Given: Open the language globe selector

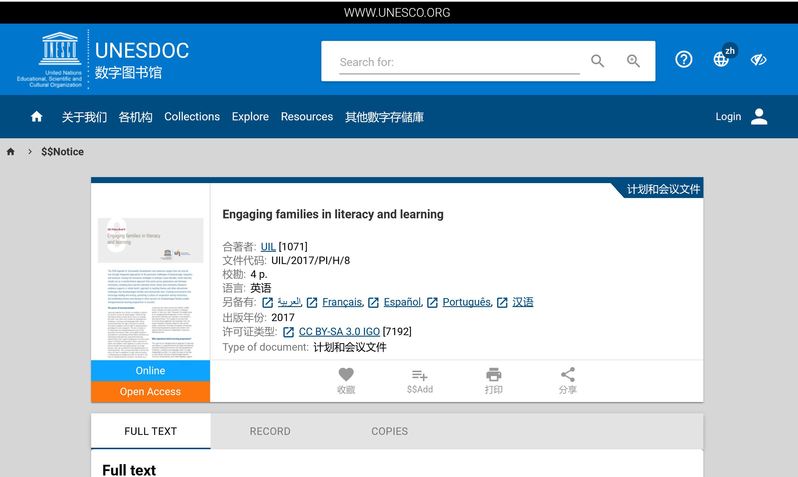Looking at the screenshot, I should [721, 59].
